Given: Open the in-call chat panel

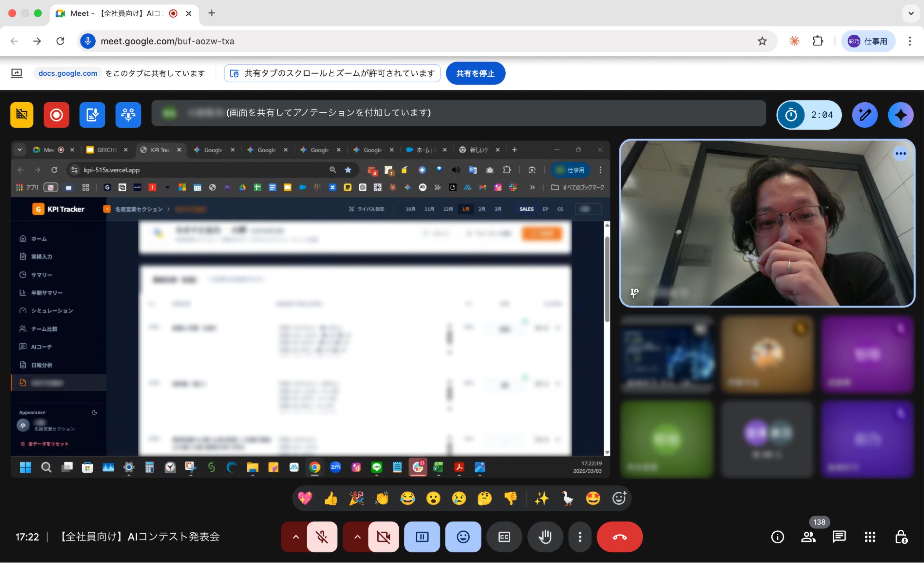Looking at the screenshot, I should pos(839,537).
